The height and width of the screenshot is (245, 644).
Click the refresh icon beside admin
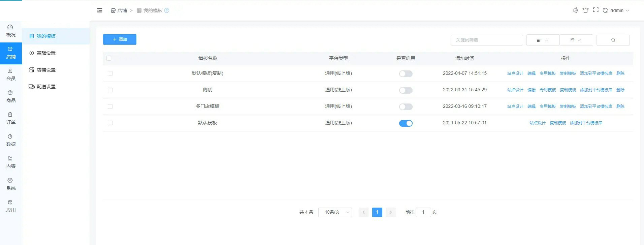pyautogui.click(x=605, y=10)
